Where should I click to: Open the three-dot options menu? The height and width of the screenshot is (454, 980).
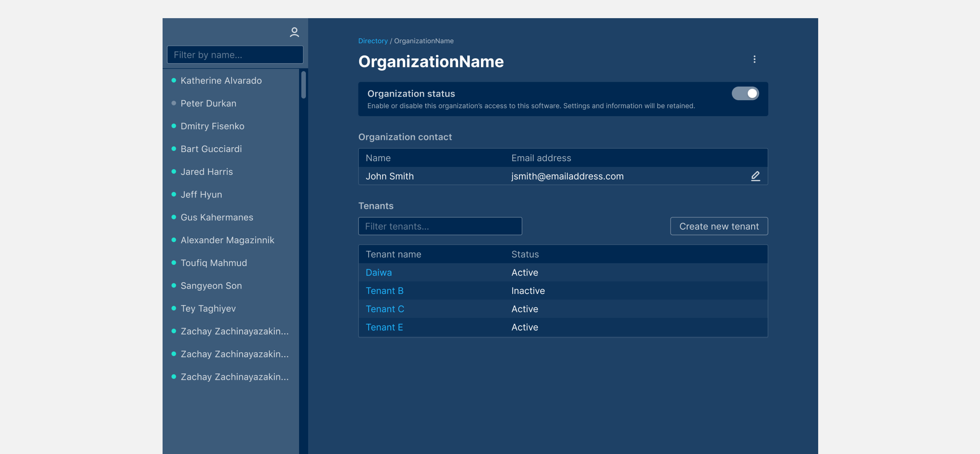754,59
